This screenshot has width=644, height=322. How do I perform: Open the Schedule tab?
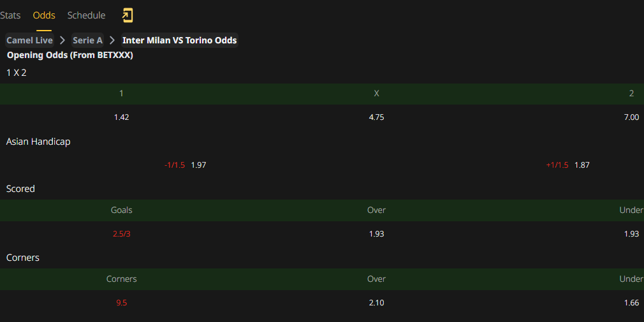[x=86, y=15]
